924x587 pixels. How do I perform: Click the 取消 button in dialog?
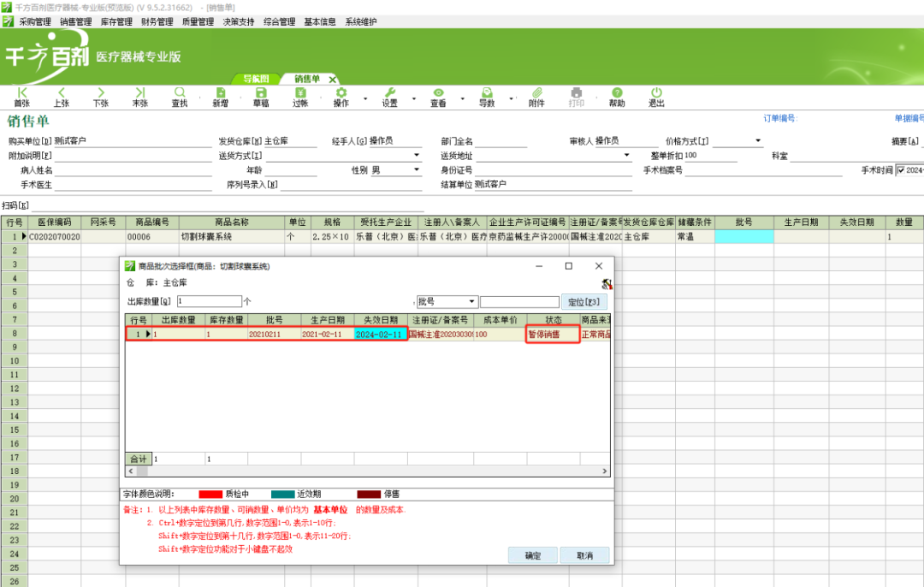point(584,555)
